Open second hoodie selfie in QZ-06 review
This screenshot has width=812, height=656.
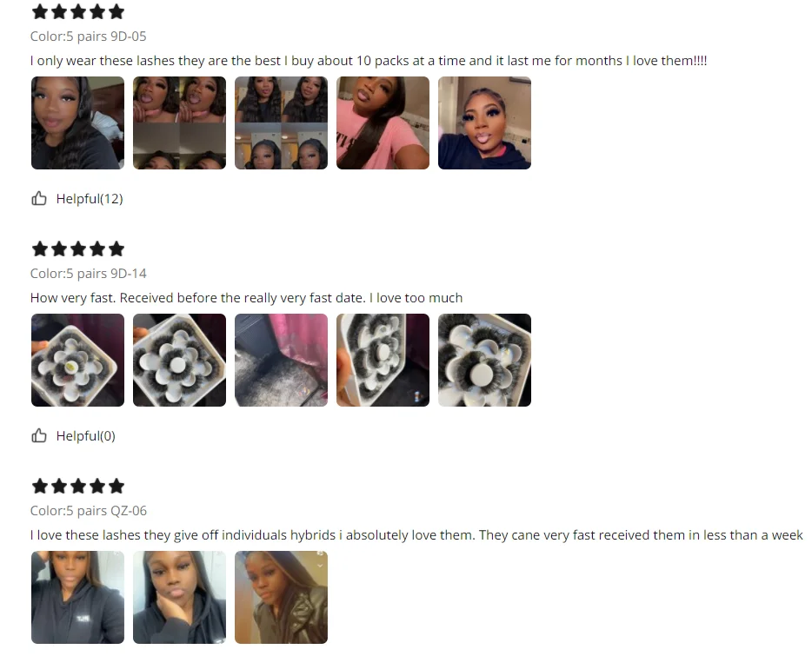[179, 597]
